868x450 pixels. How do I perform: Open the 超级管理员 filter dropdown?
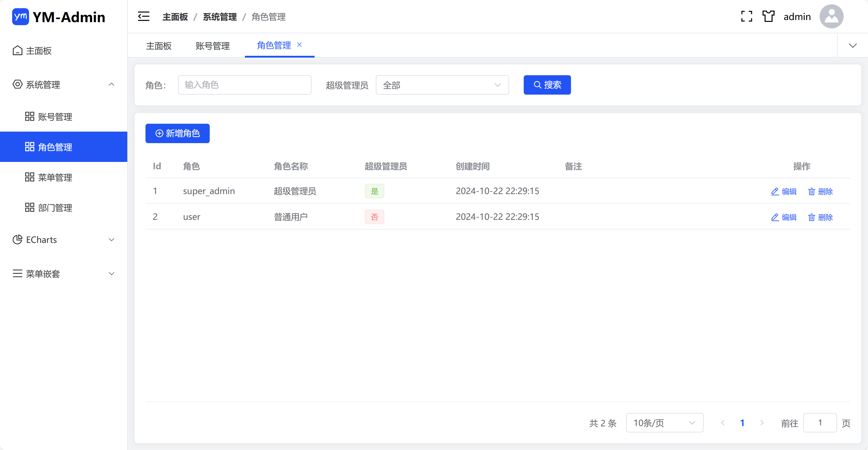pos(442,85)
